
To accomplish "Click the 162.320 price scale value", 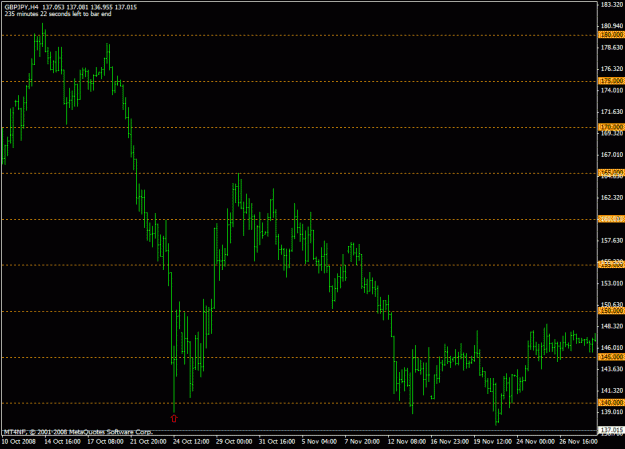I will [612, 198].
